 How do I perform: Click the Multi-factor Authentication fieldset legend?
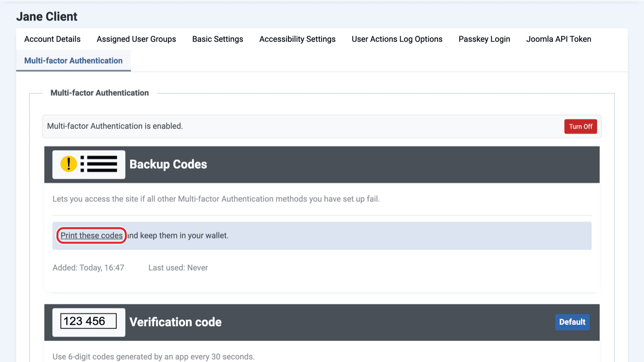click(x=100, y=93)
